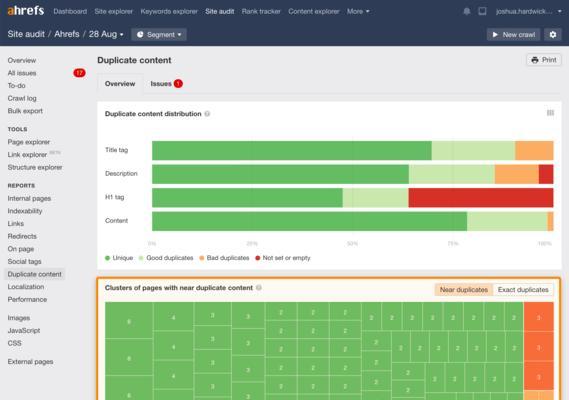Switch to the Issues tab
569x400 pixels.
coord(167,83)
